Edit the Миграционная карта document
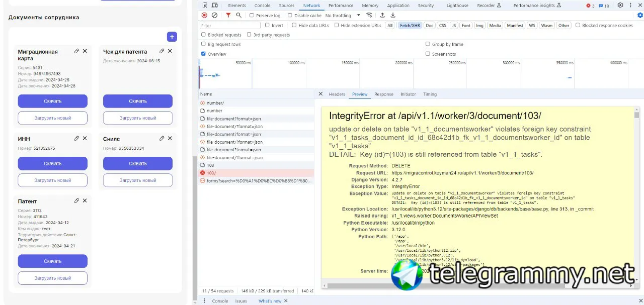Screen dimensions: 644x305 point(76,51)
